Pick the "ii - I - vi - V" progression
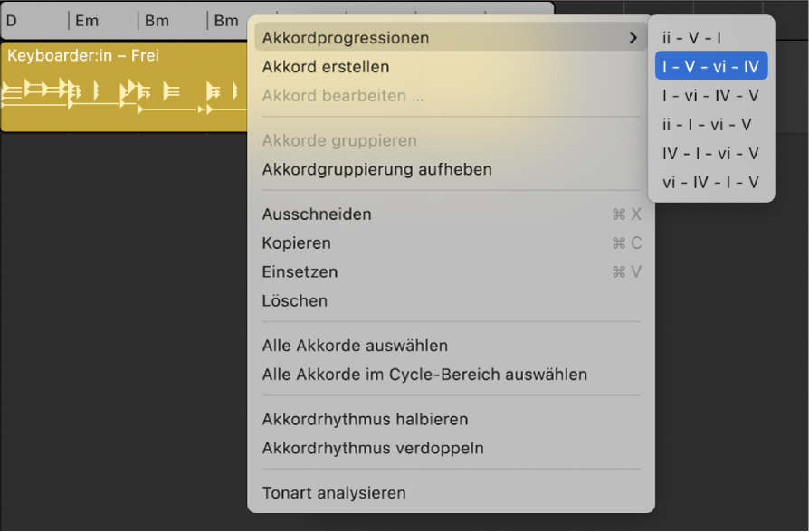The height and width of the screenshot is (532, 809). pos(711,124)
